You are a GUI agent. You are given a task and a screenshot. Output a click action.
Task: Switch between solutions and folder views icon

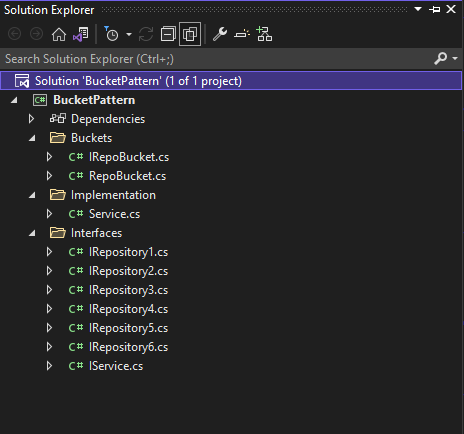[x=81, y=34]
